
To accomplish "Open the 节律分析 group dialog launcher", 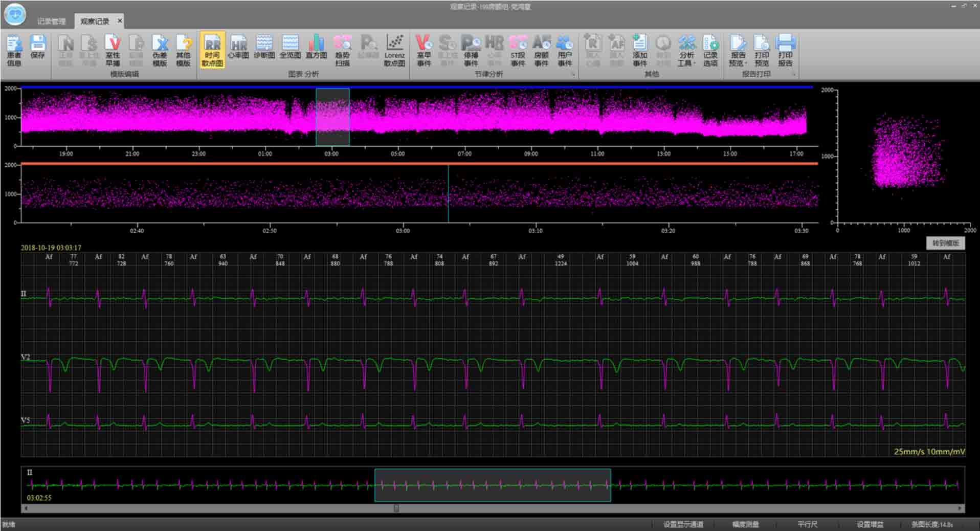I will (x=573, y=75).
